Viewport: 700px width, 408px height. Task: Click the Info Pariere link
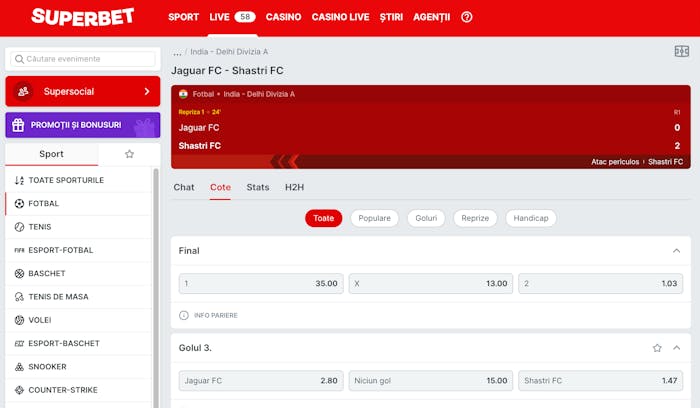tap(216, 316)
